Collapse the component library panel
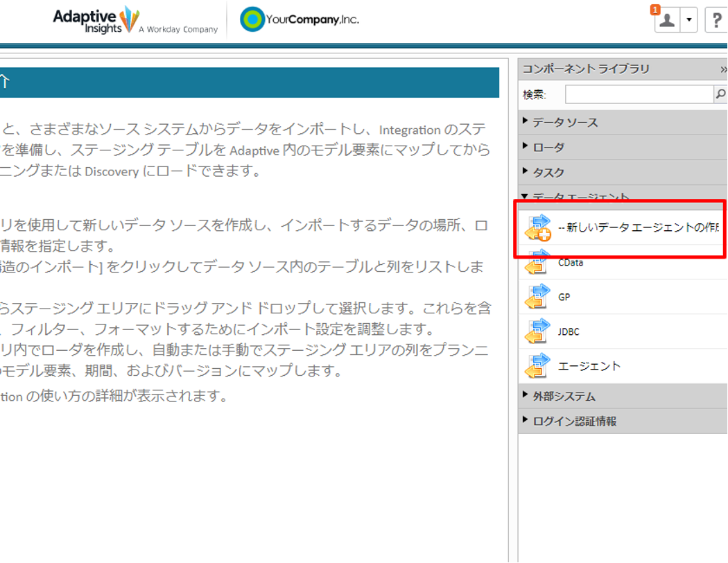Screen dimensions: 728x563 pyautogui.click(x=723, y=69)
